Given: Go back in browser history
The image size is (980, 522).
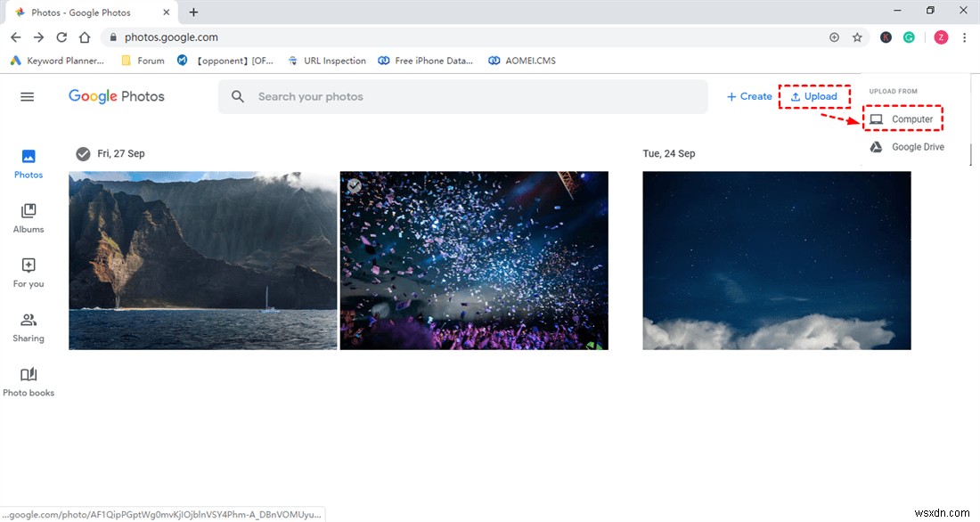Looking at the screenshot, I should pos(16,37).
